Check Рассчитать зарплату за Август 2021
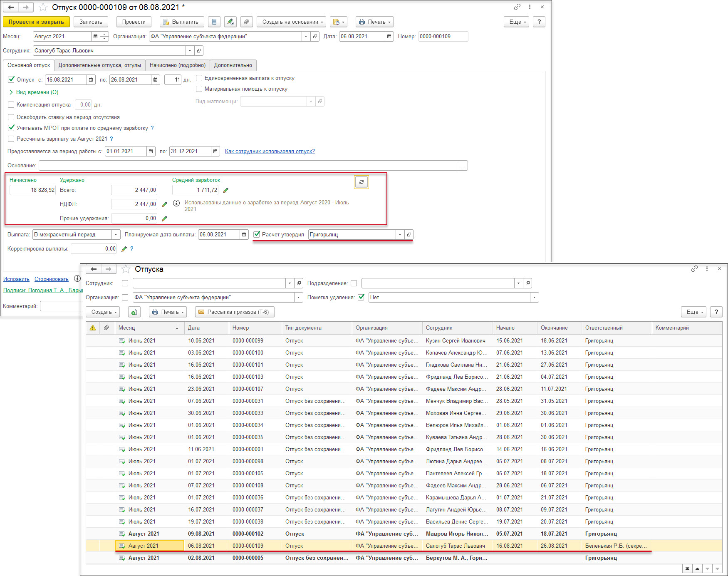This screenshot has width=728, height=576. tap(11, 139)
